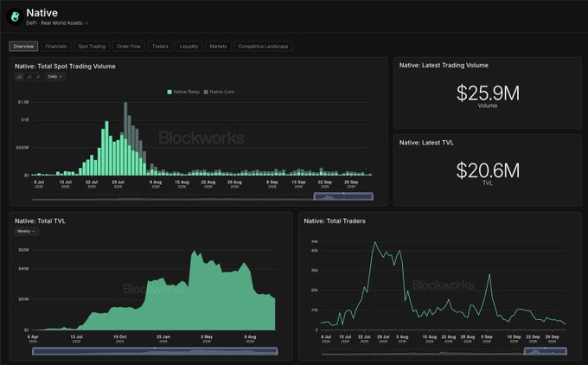Click the $25.9M latest volume value

click(x=488, y=93)
